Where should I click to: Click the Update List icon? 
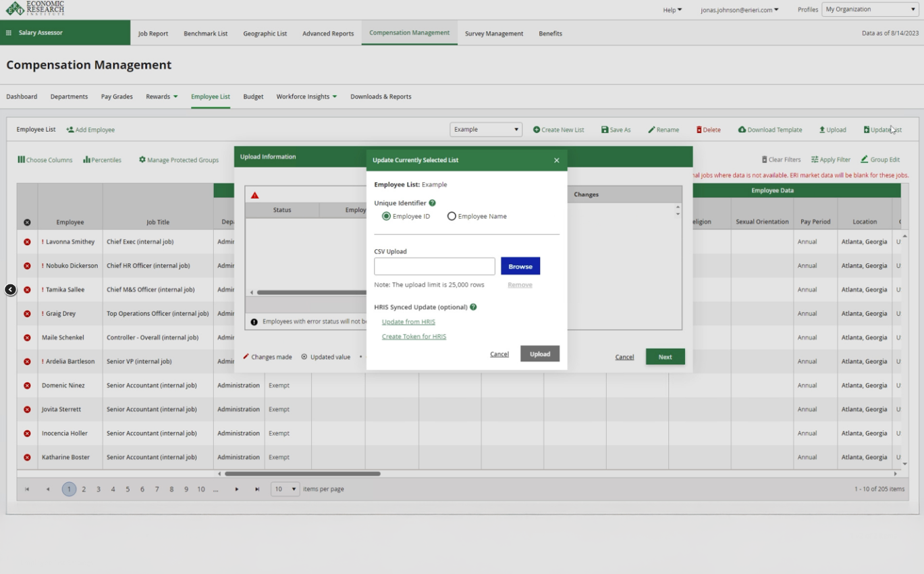[x=867, y=130]
